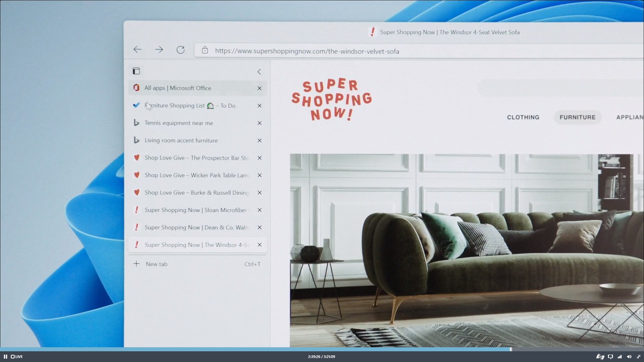
Task: Close the Sloan Microfiber tab
Action: (x=259, y=210)
